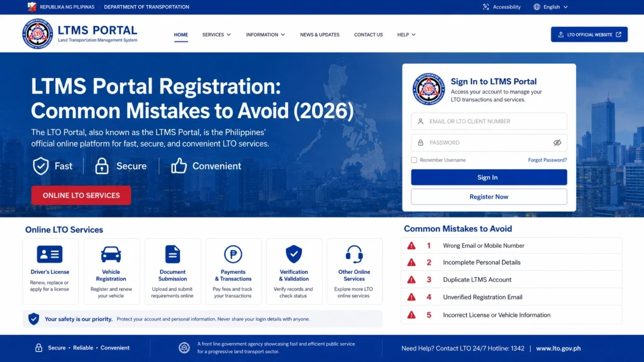Expand the Services dropdown menu
Image resolution: width=644 pixels, height=362 pixels.
216,35
